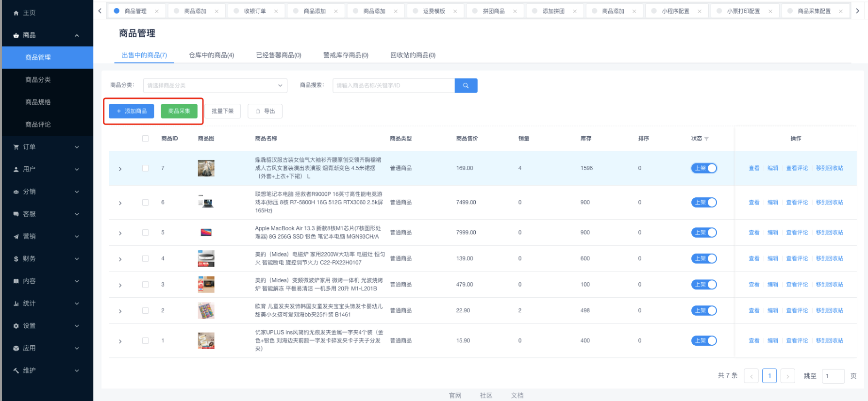Expand the 营销 sidebar menu
Screen dimensions: 868x401
coord(46,237)
